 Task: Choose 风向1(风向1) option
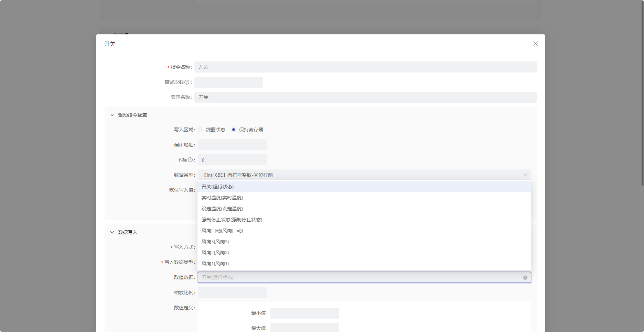364,264
